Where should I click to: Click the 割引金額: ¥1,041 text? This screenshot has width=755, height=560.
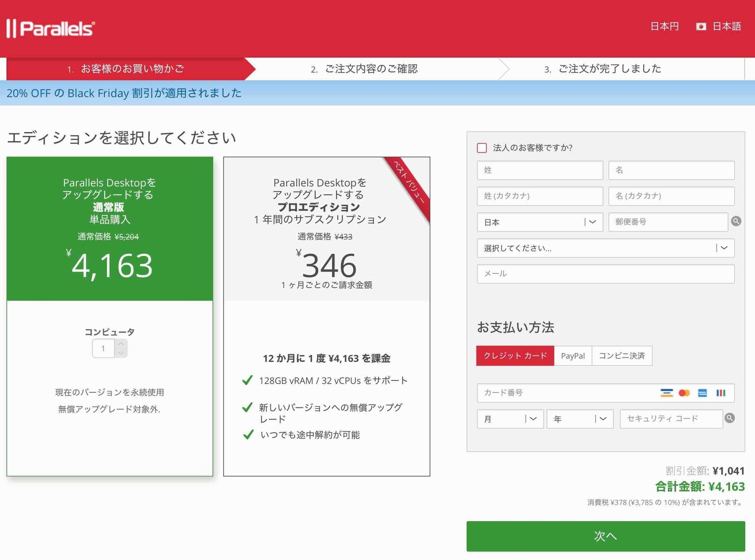705,471
